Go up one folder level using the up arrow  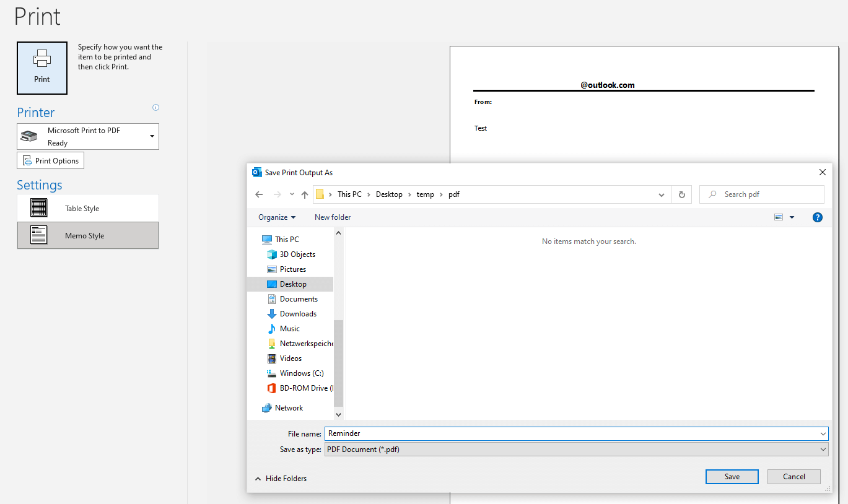pyautogui.click(x=304, y=194)
